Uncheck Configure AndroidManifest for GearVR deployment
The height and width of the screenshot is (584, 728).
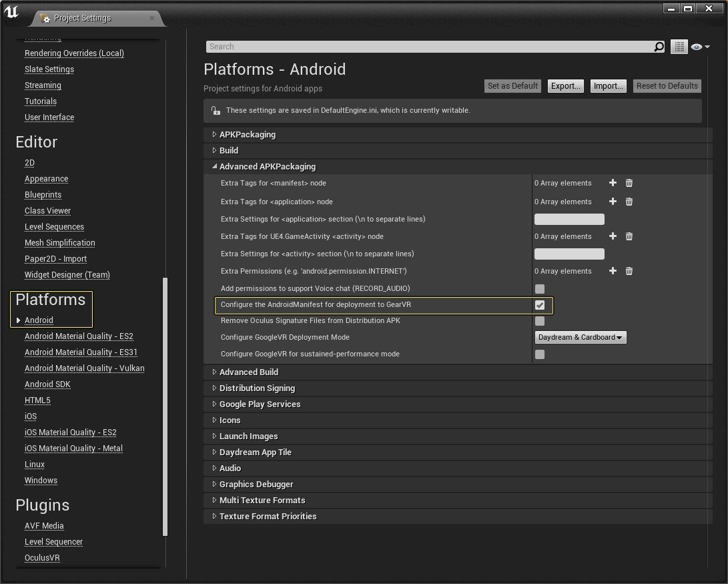coord(539,304)
